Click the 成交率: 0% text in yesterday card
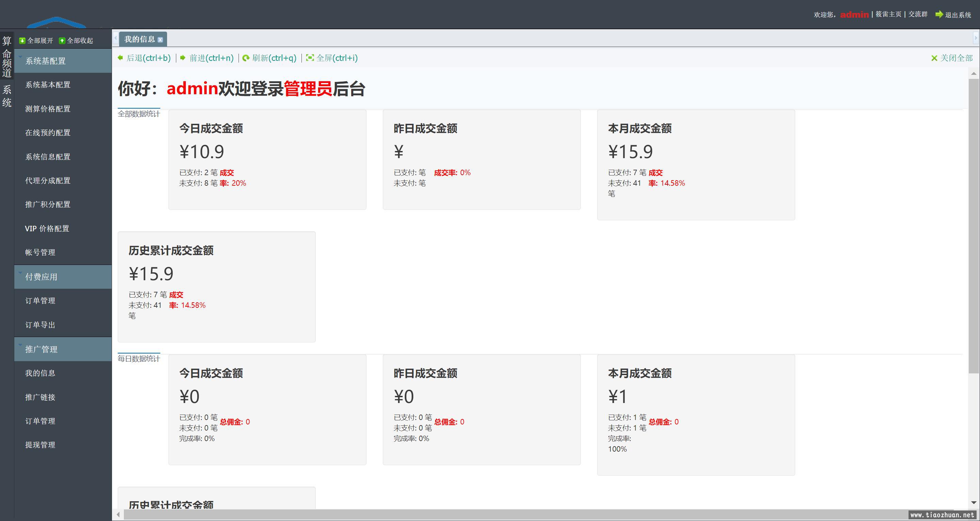Viewport: 980px width, 521px height. [452, 173]
